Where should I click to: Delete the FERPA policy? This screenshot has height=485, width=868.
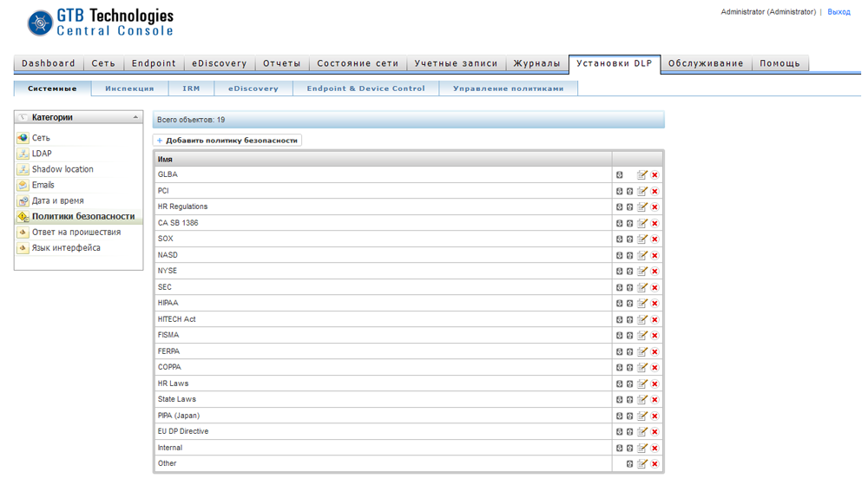(x=654, y=351)
